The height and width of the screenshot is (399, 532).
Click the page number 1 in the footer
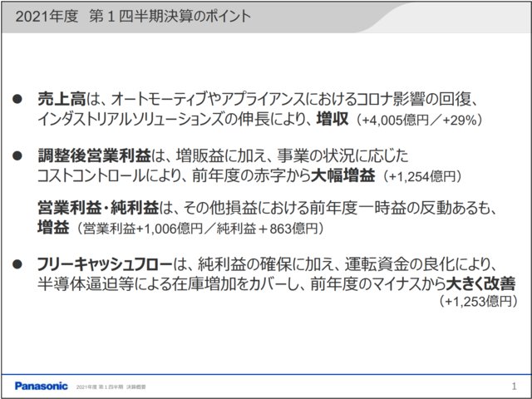[x=514, y=386]
